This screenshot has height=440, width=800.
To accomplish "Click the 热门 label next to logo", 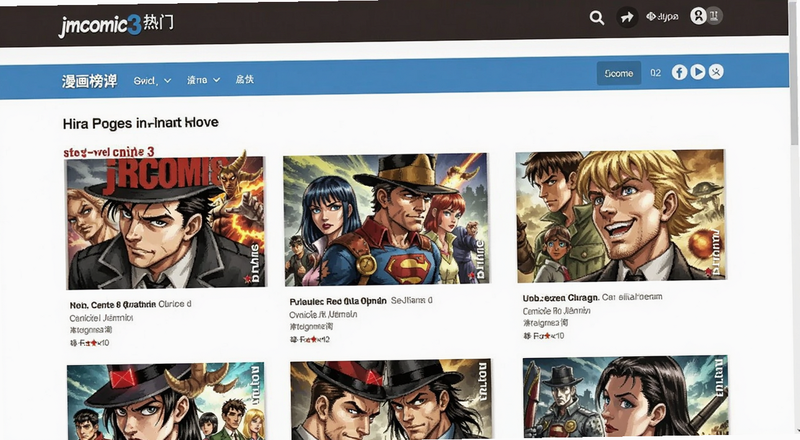I will (158, 22).
